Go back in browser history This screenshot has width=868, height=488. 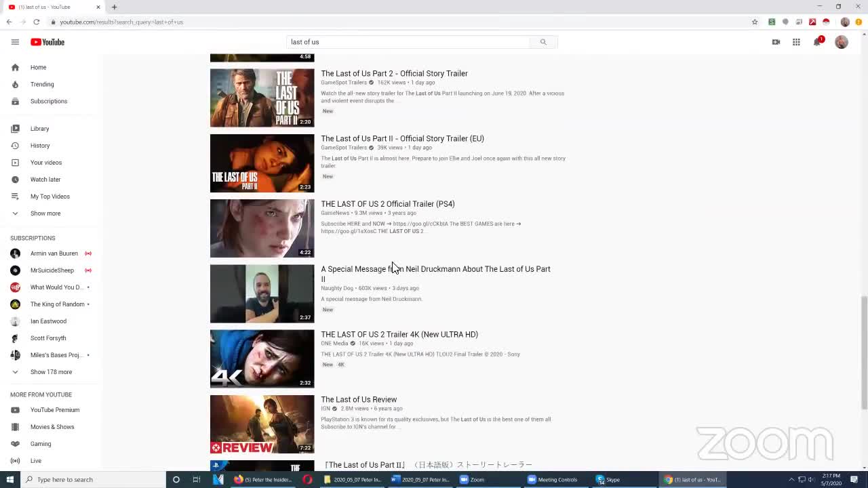click(x=9, y=22)
